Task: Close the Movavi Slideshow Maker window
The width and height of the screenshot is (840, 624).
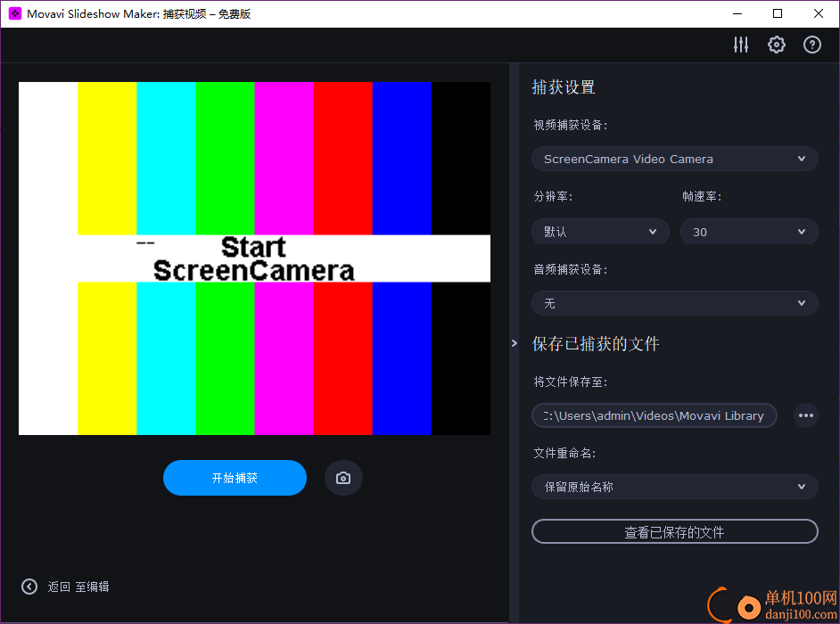Action: pyautogui.click(x=819, y=14)
